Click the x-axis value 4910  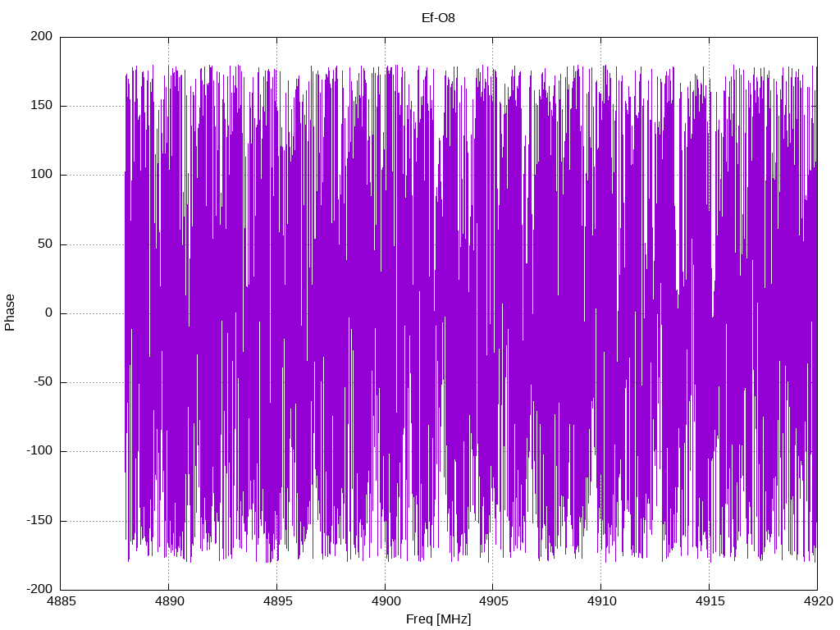[601, 601]
